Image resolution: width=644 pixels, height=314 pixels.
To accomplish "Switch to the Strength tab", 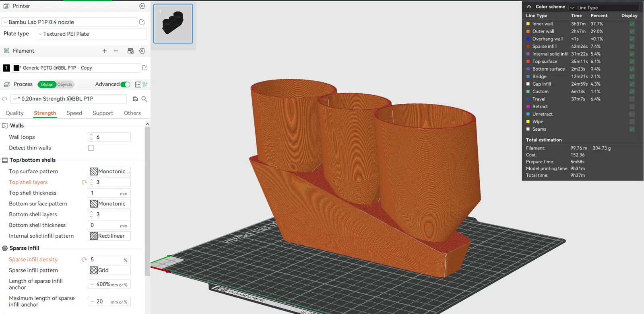I will [x=45, y=113].
